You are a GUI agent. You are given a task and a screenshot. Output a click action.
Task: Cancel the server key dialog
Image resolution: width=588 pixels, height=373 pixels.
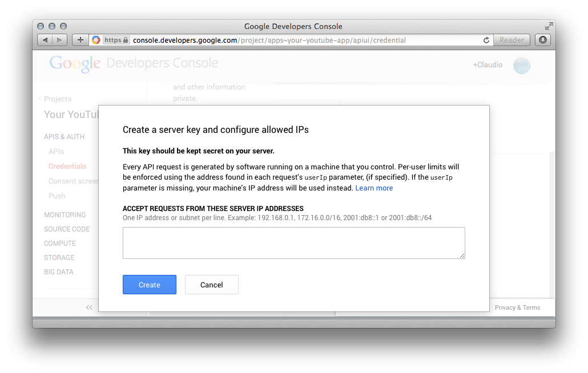click(x=211, y=285)
